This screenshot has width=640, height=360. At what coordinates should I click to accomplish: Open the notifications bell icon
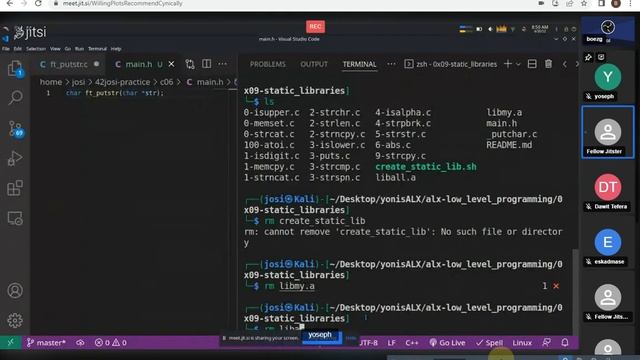pos(565,342)
